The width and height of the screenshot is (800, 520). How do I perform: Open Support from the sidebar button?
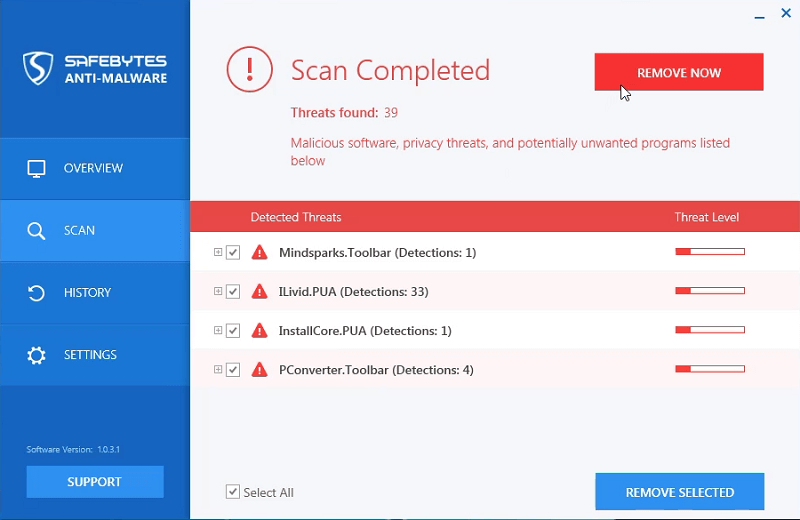point(95,482)
